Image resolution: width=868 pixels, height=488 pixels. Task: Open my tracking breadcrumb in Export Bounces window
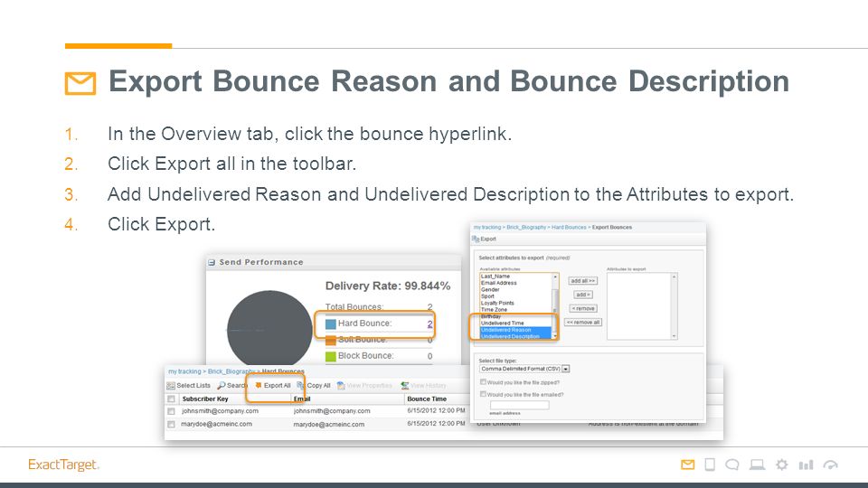coord(487,228)
